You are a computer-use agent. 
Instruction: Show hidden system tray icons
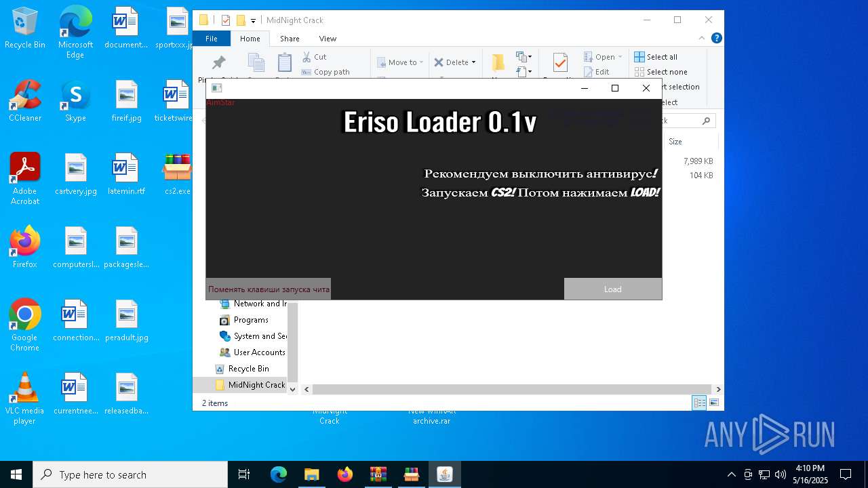point(731,474)
